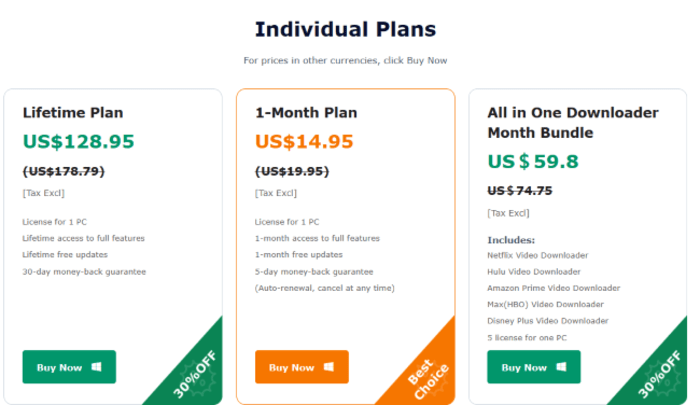Viewport: 700px width, 405px height.
Task: Click the 30%OFF ribbon on Bundle card
Action: 660,374
